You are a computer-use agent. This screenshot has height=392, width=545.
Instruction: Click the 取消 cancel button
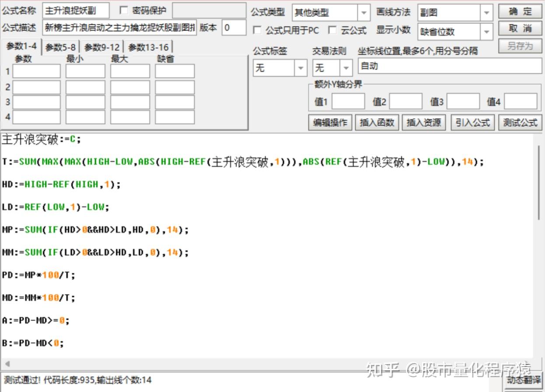click(520, 29)
